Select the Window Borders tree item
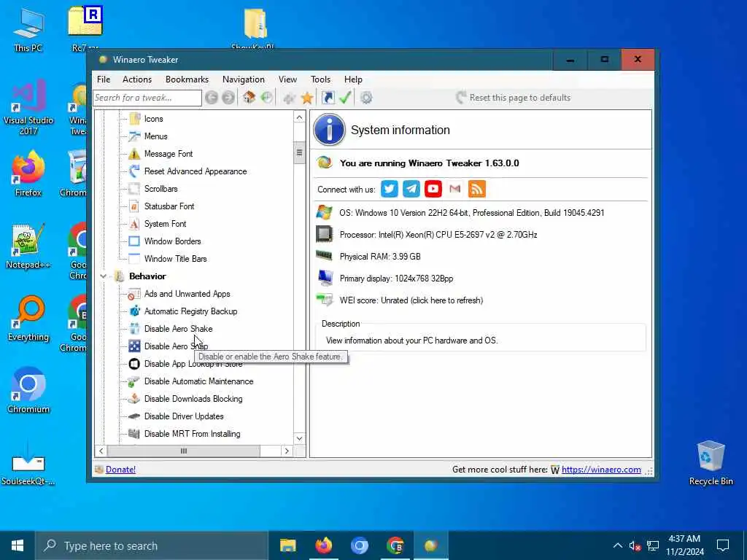 click(172, 241)
